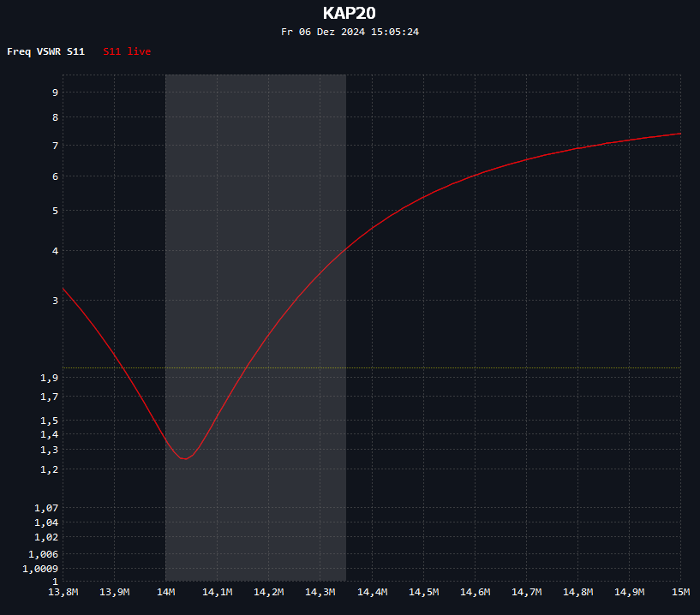Select the 1,07 value on VSWR axis
The image size is (700, 615).
coord(45,508)
